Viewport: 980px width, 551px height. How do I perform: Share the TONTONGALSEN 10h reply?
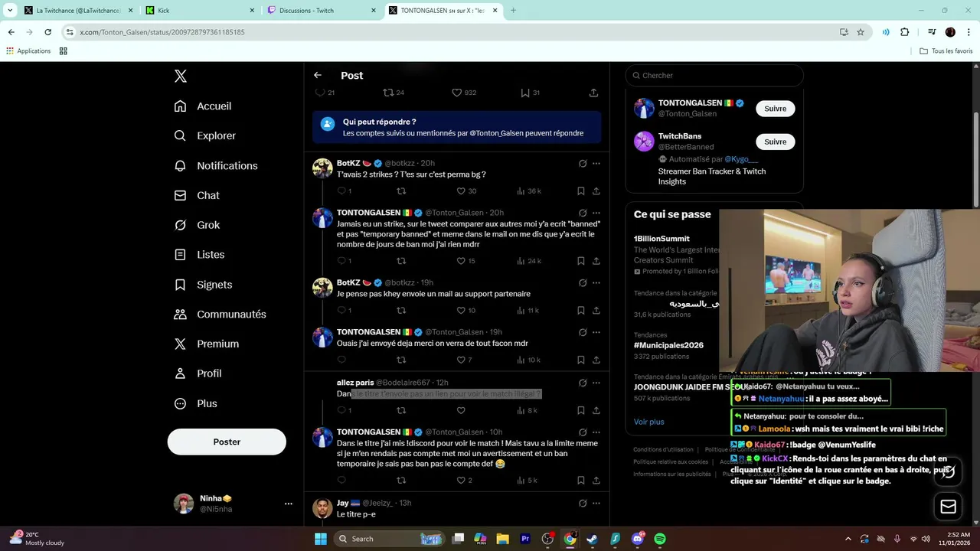pos(596,481)
